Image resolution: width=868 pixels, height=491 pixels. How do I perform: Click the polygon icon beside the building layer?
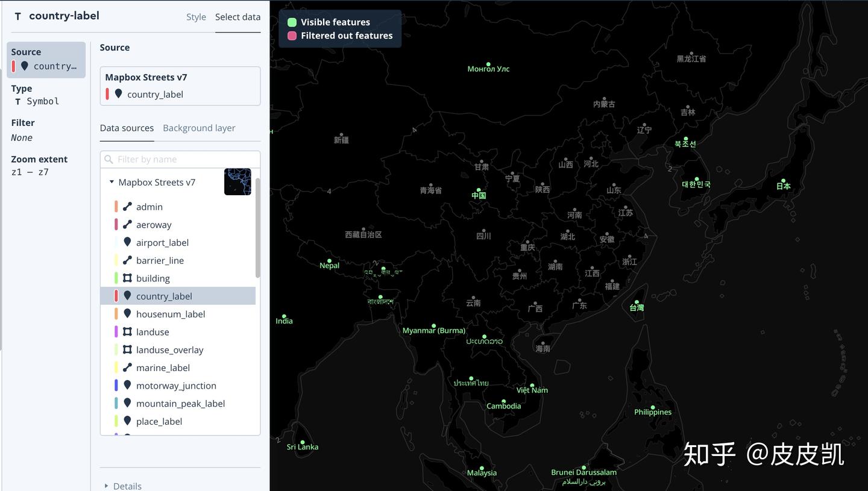pyautogui.click(x=127, y=278)
